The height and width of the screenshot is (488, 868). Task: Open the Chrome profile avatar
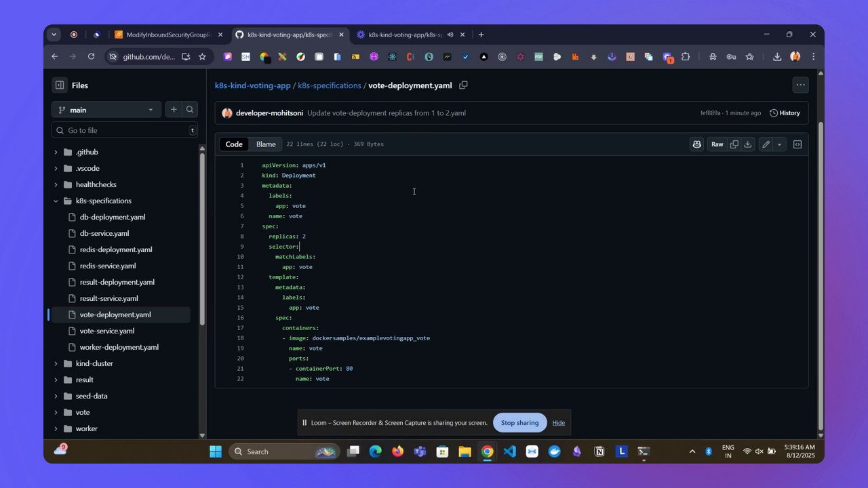tap(795, 57)
